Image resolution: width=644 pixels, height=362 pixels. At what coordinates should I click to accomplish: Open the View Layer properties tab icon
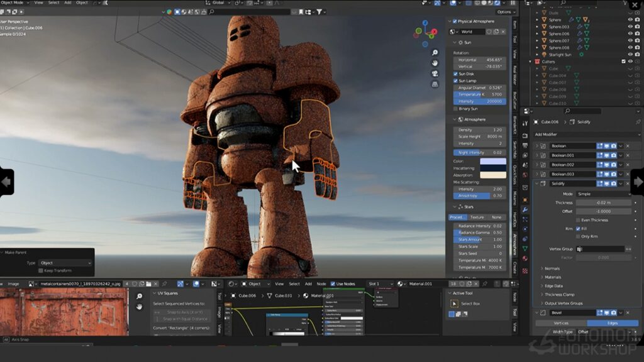coord(525,156)
